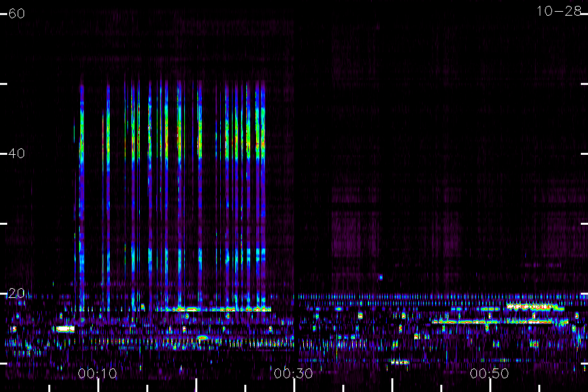Click the tick mark below 00:50
The width and height of the screenshot is (588, 392).
coord(490,385)
